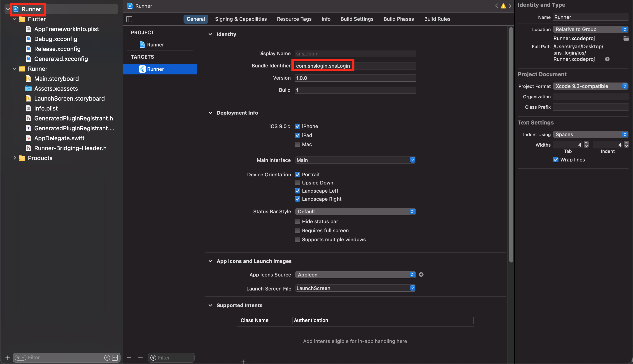Screen dimensions: 633x364
Task: Collapse the Deployment Info section
Action: pos(210,113)
